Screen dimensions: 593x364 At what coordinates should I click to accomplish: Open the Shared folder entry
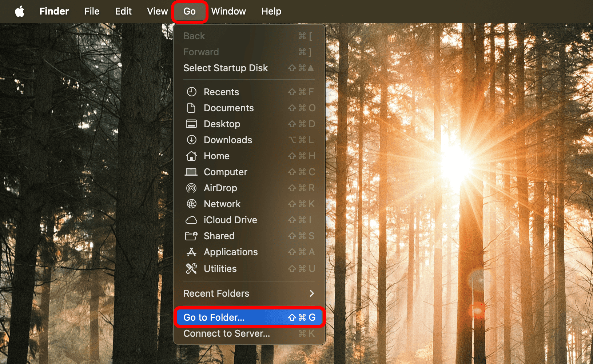219,236
